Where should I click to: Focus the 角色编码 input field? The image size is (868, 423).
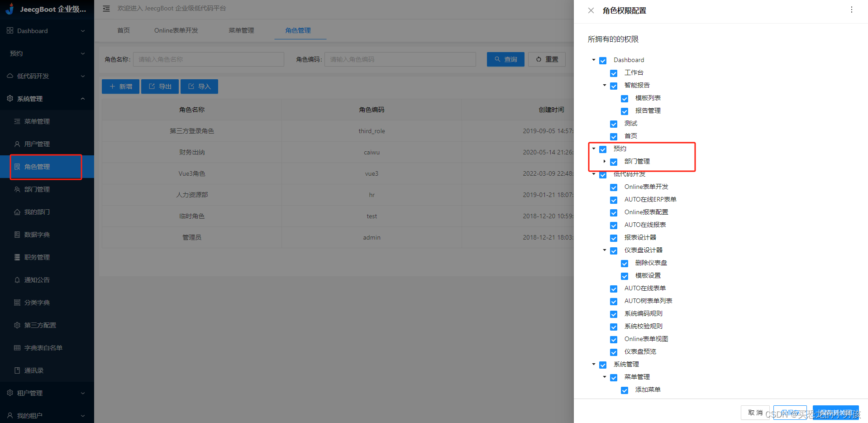click(x=400, y=59)
